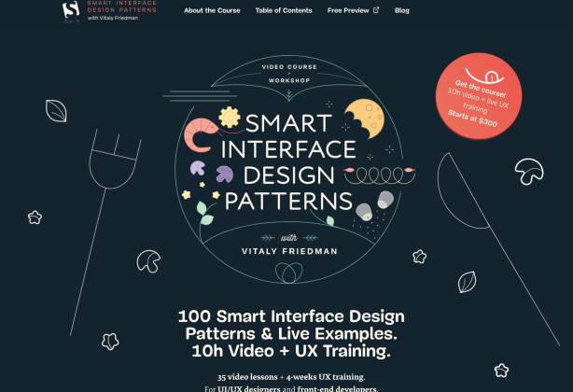Click the red Get the course badge
573x392 pixels.
click(479, 96)
